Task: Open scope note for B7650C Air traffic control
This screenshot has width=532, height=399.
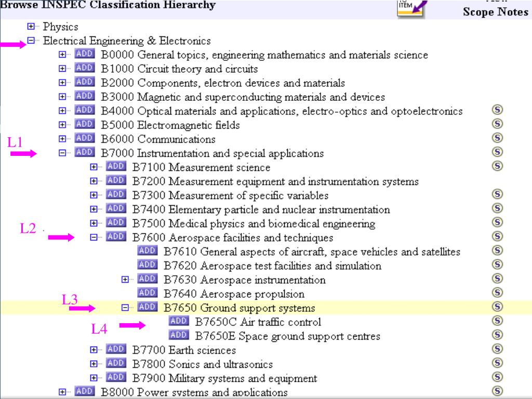Action: (497, 321)
